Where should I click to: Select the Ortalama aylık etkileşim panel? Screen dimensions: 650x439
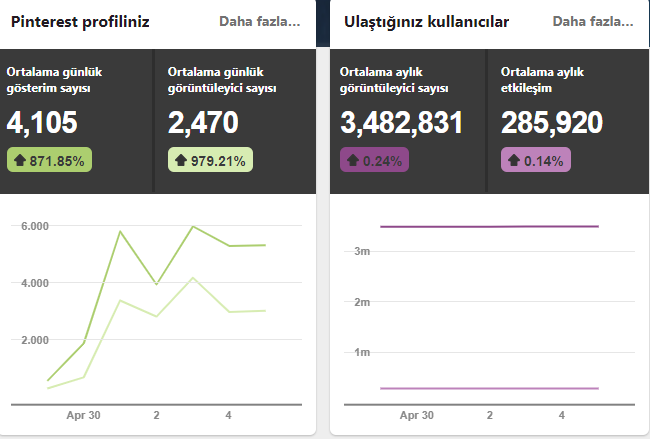[568, 121]
